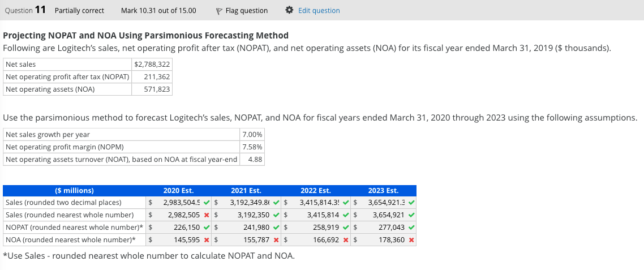Click the flag icon beside Flag question
Viewport: 644px width, 270px height.
click(220, 11)
